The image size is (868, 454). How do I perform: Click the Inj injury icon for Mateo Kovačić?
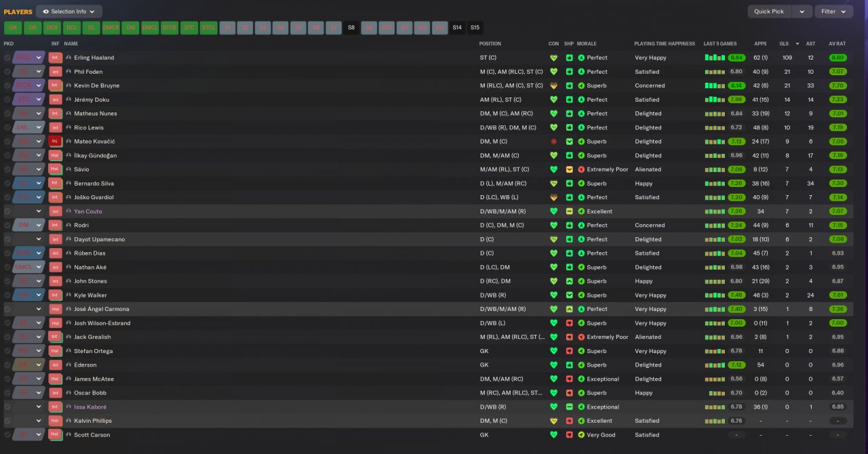56,142
